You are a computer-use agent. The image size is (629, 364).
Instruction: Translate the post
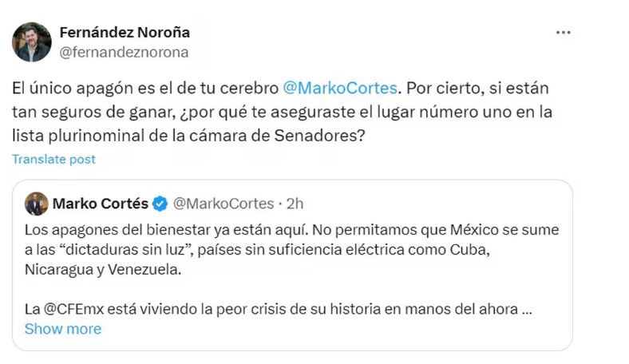(53, 160)
